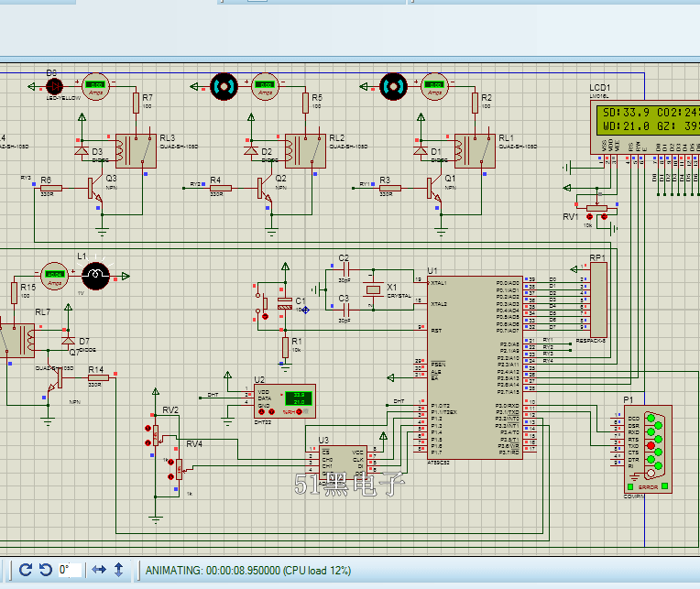Click the RV4 potentiometer body
Screen dimensions: 700x589
pyautogui.click(x=179, y=469)
